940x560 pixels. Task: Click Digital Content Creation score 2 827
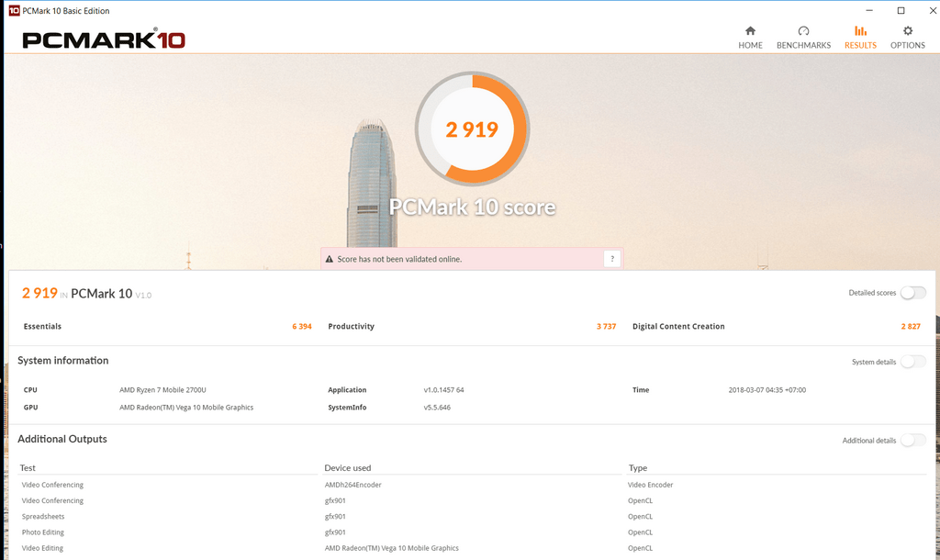pyautogui.click(x=910, y=327)
